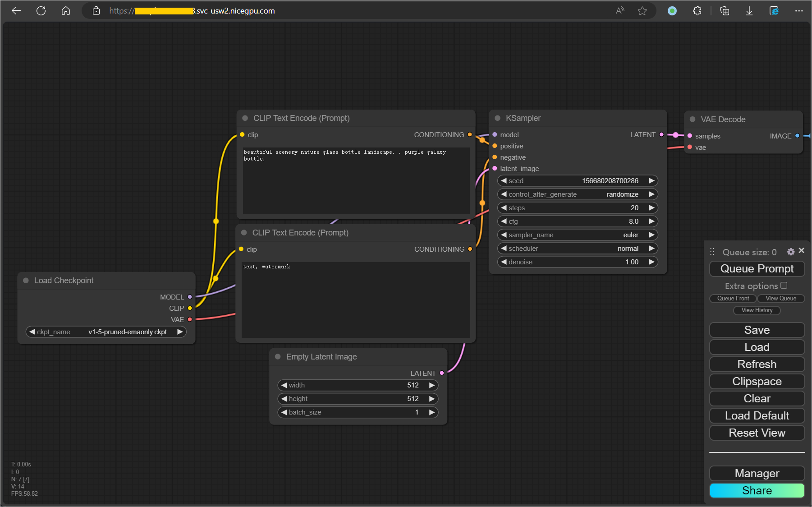Open browser extensions icon
This screenshot has height=507, width=812.
click(x=697, y=11)
